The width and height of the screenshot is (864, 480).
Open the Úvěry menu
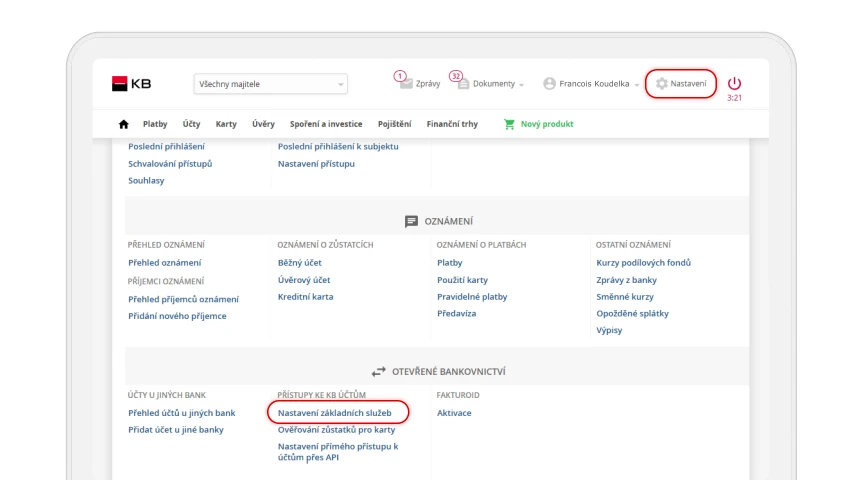pos(263,124)
